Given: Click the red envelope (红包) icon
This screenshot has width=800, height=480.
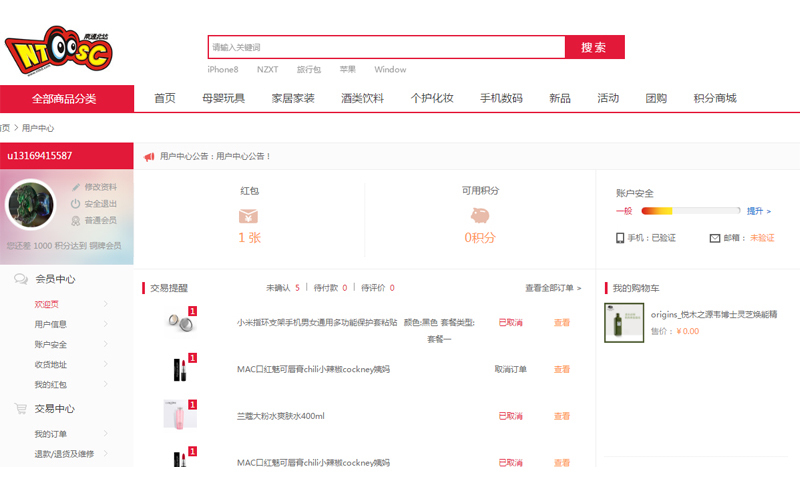Looking at the screenshot, I should click(249, 215).
